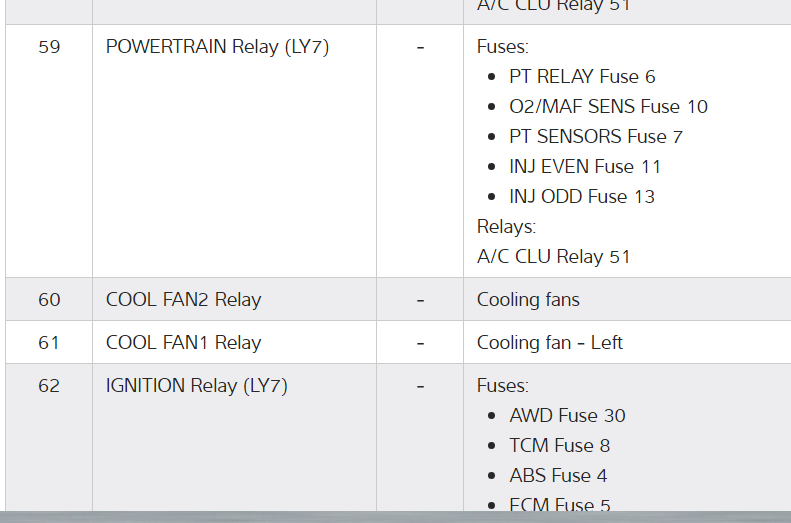791x523 pixels.
Task: Click the PT SENSORS Fuse 7 entry
Action: click(x=596, y=137)
